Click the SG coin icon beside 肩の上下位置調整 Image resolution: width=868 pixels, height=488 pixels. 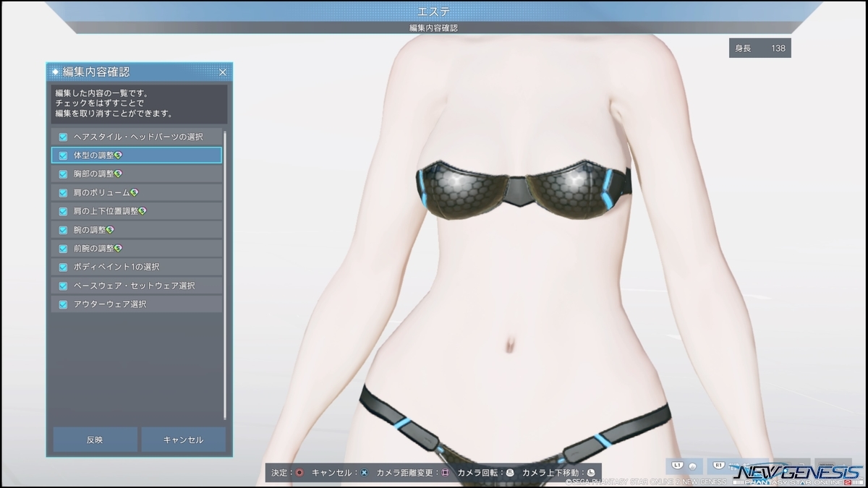[x=143, y=211]
